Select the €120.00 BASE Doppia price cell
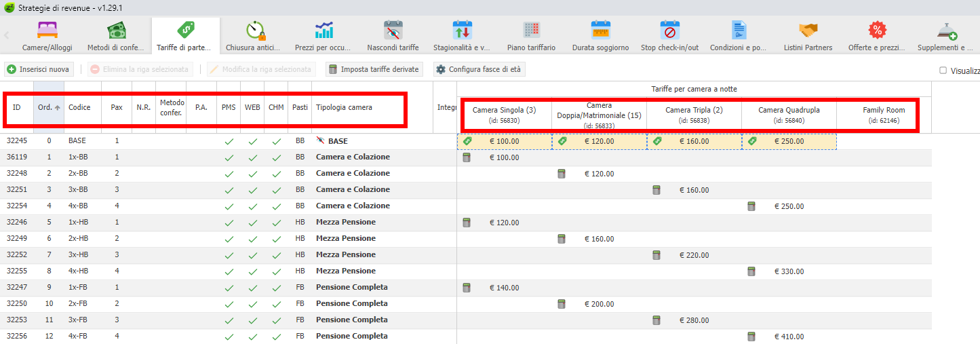This screenshot has height=344, width=980. click(599, 142)
